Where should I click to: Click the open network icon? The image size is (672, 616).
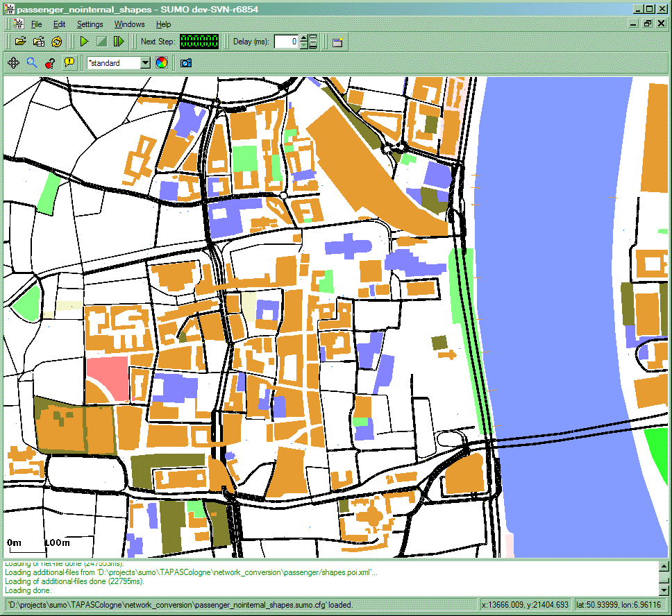pyautogui.click(x=39, y=42)
